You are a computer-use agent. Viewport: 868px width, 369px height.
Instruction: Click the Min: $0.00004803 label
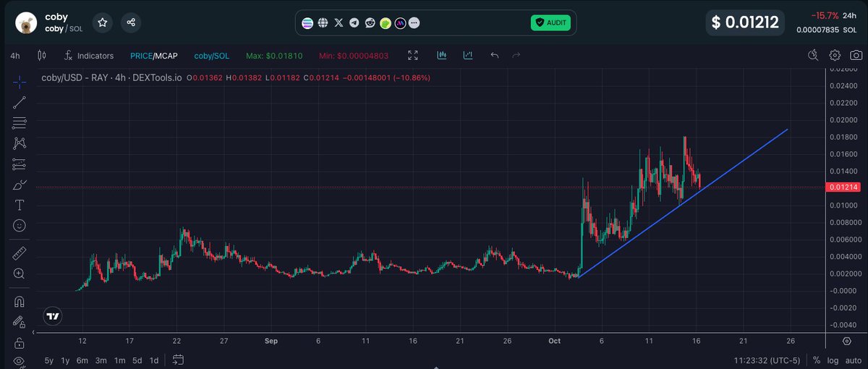pyautogui.click(x=353, y=56)
